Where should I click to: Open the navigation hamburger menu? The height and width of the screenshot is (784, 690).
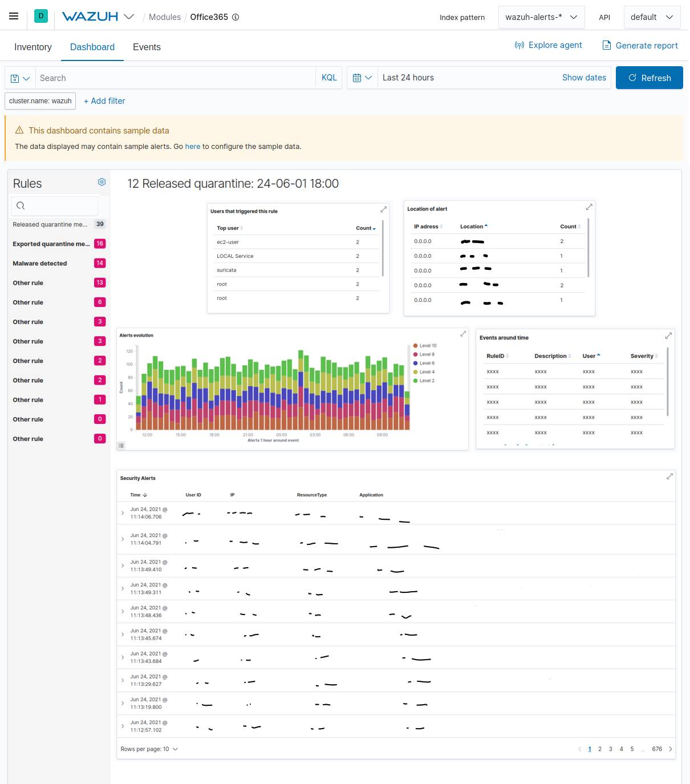coord(14,16)
